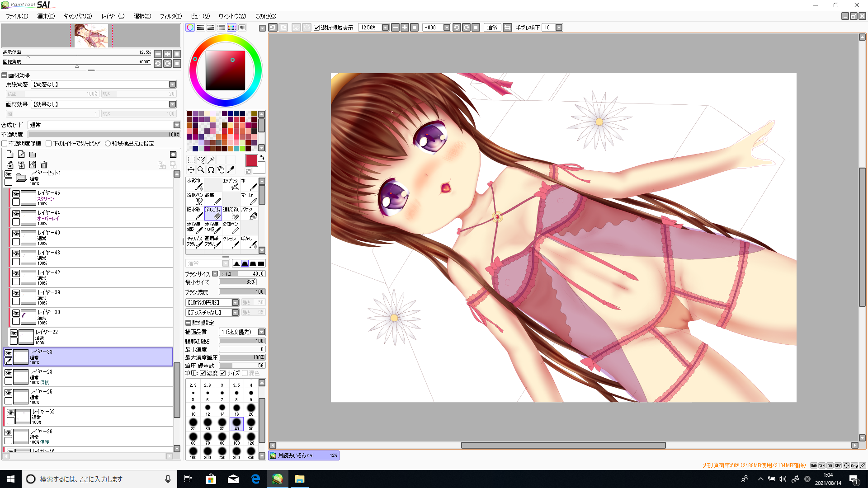Click the 通常 view mode button

pos(492,28)
